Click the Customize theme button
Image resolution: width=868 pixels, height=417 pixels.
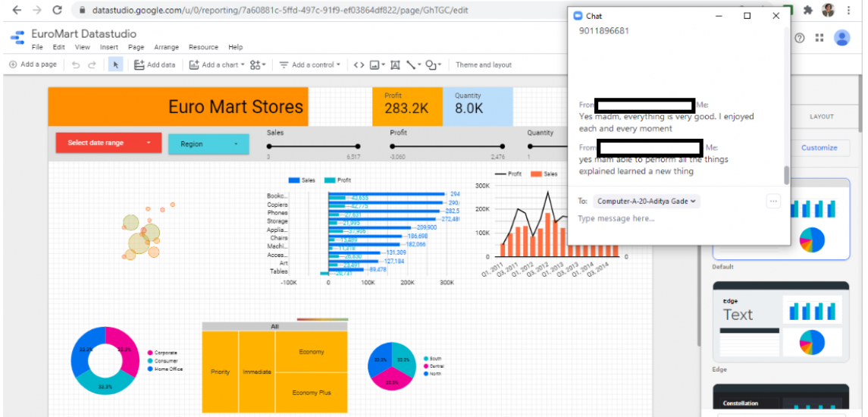[x=819, y=148]
